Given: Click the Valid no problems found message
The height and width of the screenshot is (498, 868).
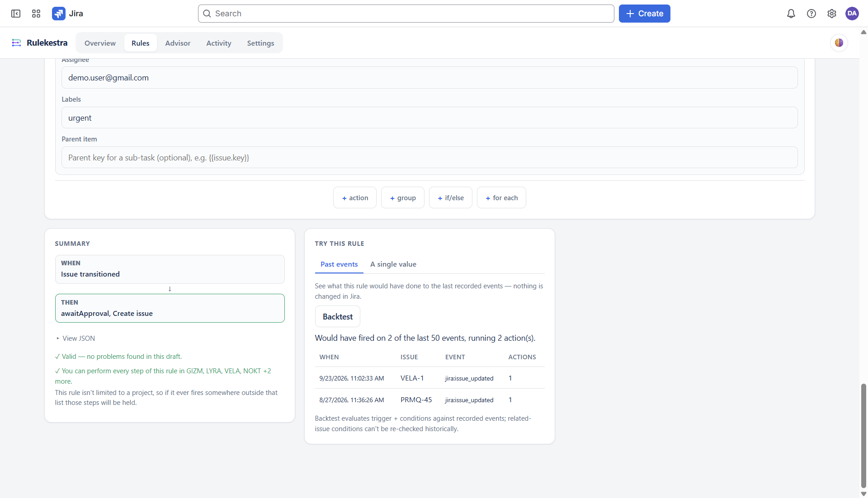Looking at the screenshot, I should [118, 357].
